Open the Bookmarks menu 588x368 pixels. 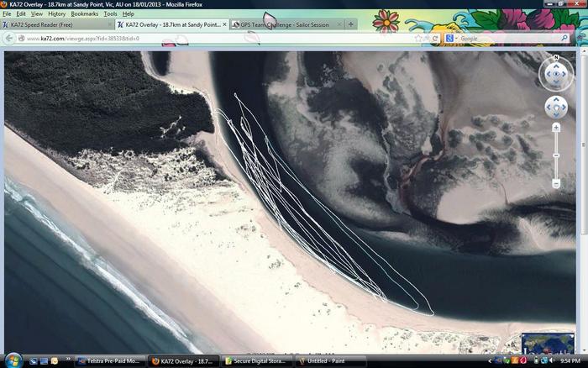tap(84, 14)
